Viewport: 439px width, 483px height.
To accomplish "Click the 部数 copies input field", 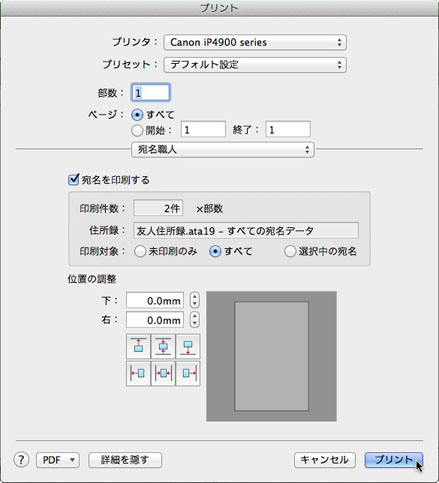I will click(151, 92).
